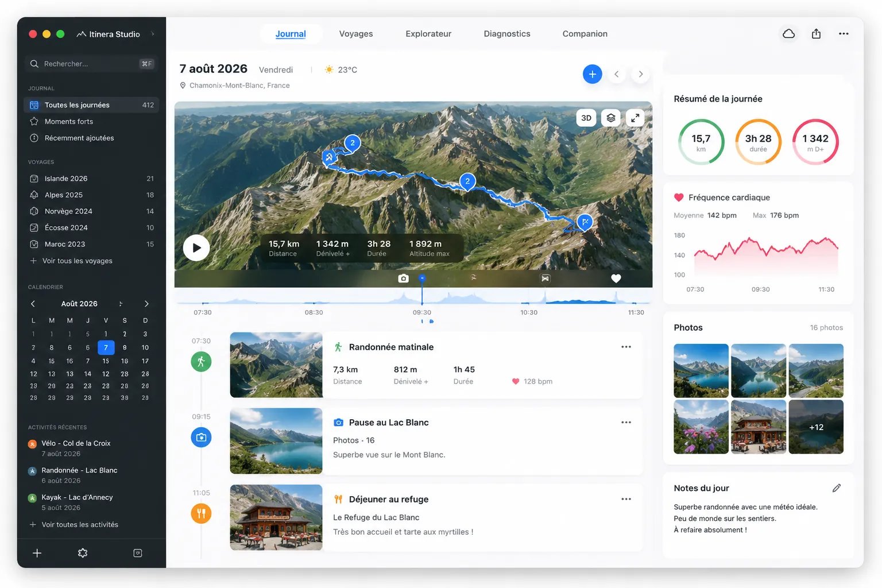Open the +12 more photos tile
The height and width of the screenshot is (588, 882).
pos(816,427)
